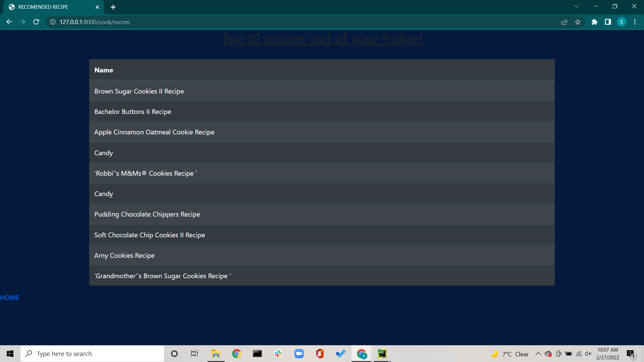Toggle the browser side panel icon
The image size is (644, 362).
(608, 22)
